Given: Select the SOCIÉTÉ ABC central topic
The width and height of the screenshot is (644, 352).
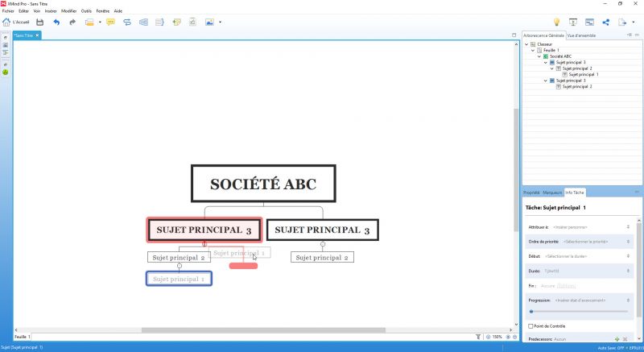Looking at the screenshot, I should (x=263, y=184).
